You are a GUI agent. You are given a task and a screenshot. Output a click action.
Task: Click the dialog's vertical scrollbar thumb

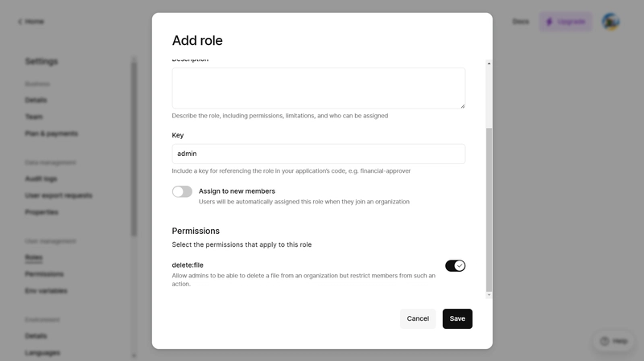click(489, 210)
